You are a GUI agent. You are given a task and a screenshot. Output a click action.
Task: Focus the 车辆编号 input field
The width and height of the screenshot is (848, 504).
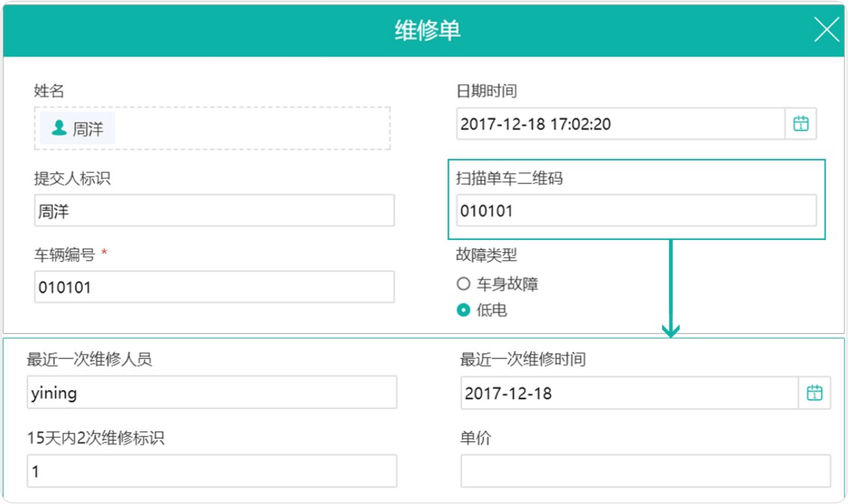[214, 287]
